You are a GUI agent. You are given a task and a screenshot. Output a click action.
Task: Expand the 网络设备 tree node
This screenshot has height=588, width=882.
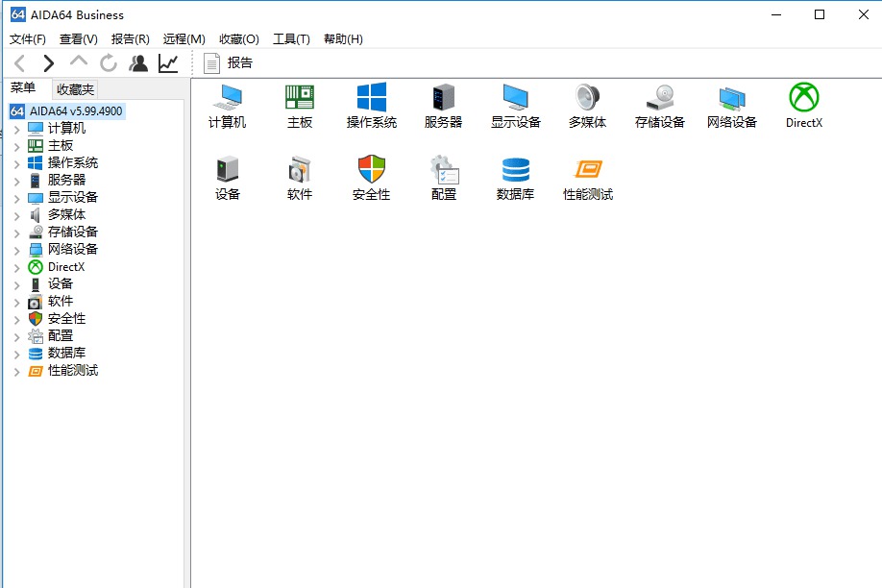coord(17,251)
